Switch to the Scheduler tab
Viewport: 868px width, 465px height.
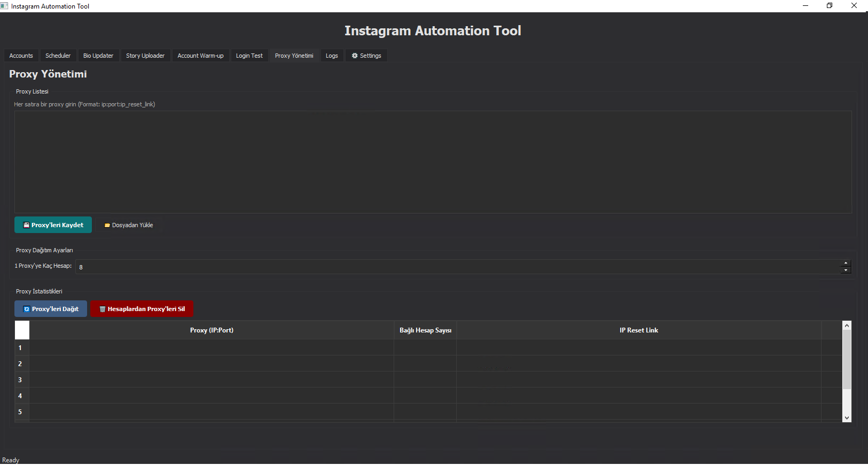pos(58,56)
